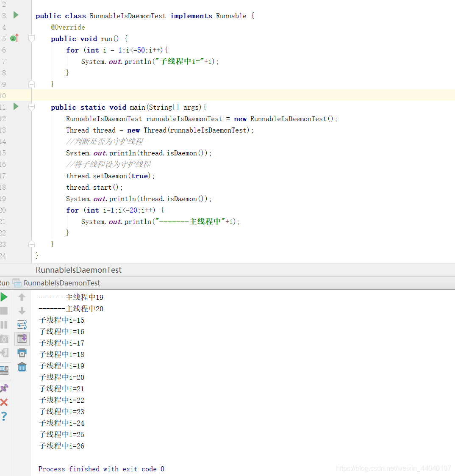Toggle soft-wrap for console output
The height and width of the screenshot is (476, 455).
(22, 325)
